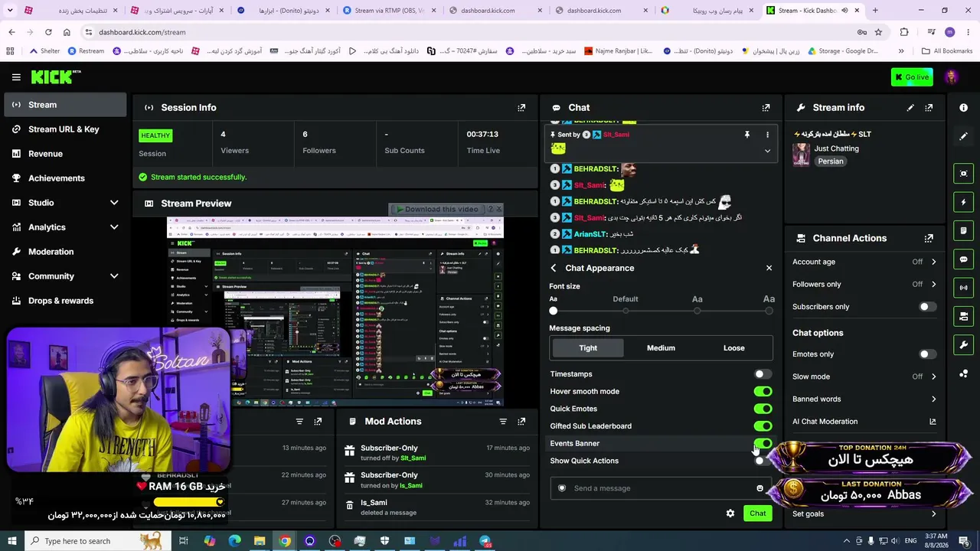Image resolution: width=980 pixels, height=551 pixels.
Task: Close the Chat Appearance panel
Action: pos(769,268)
